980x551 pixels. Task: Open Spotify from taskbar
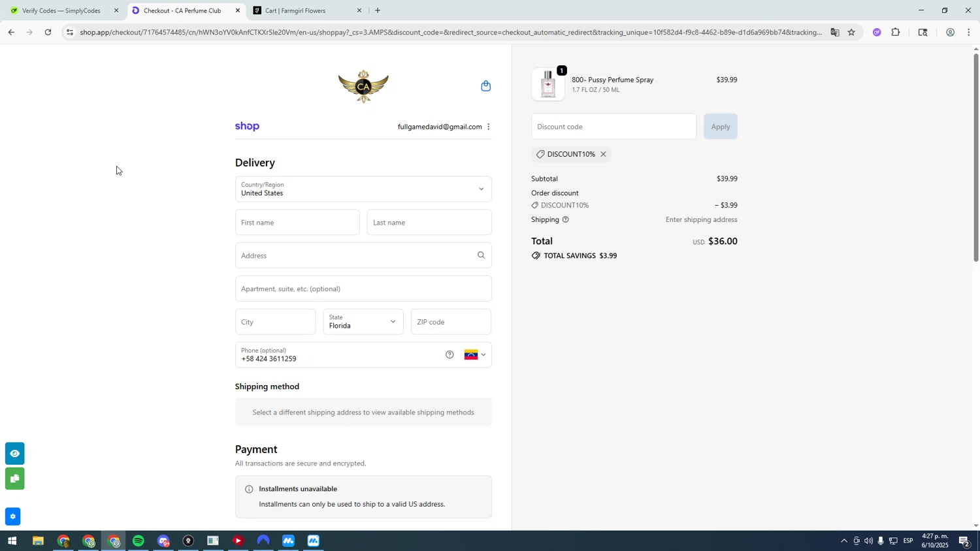138,541
